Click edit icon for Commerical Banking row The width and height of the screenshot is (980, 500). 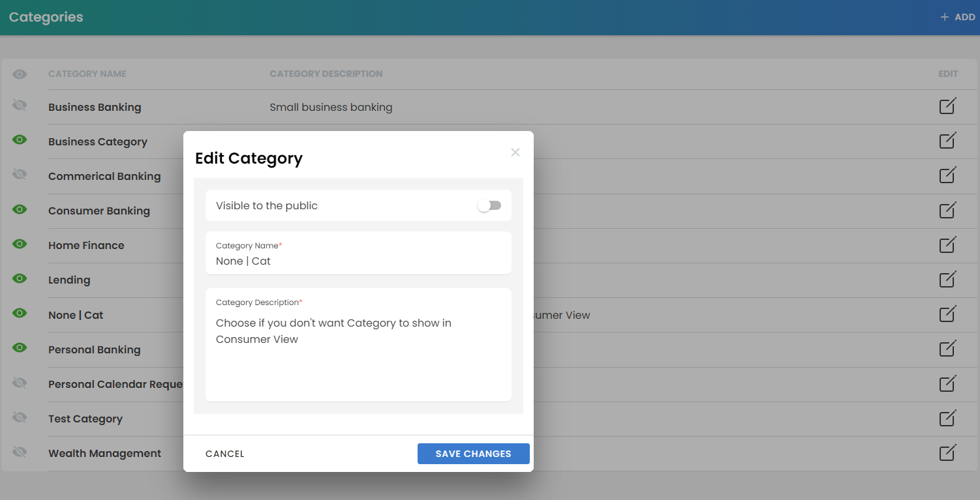pos(947,175)
